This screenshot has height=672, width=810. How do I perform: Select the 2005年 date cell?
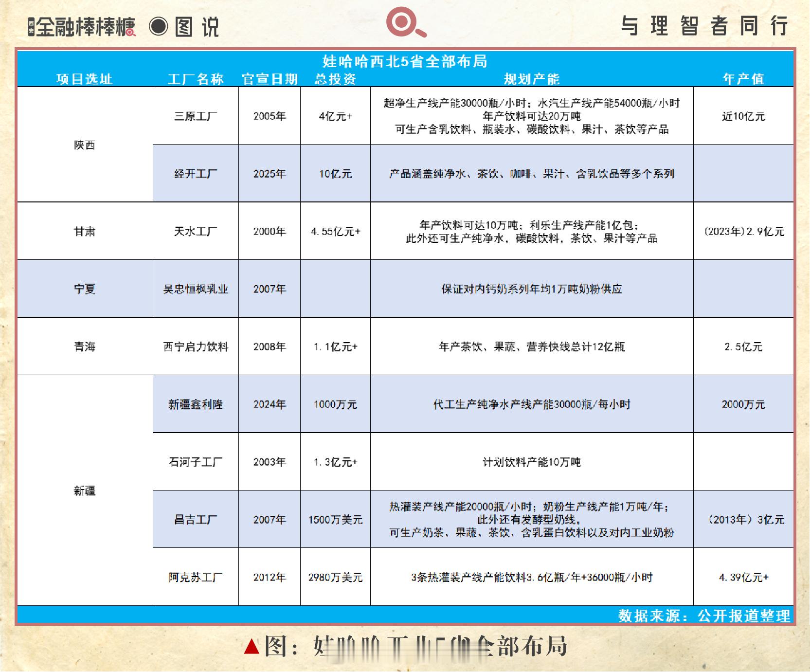click(270, 116)
